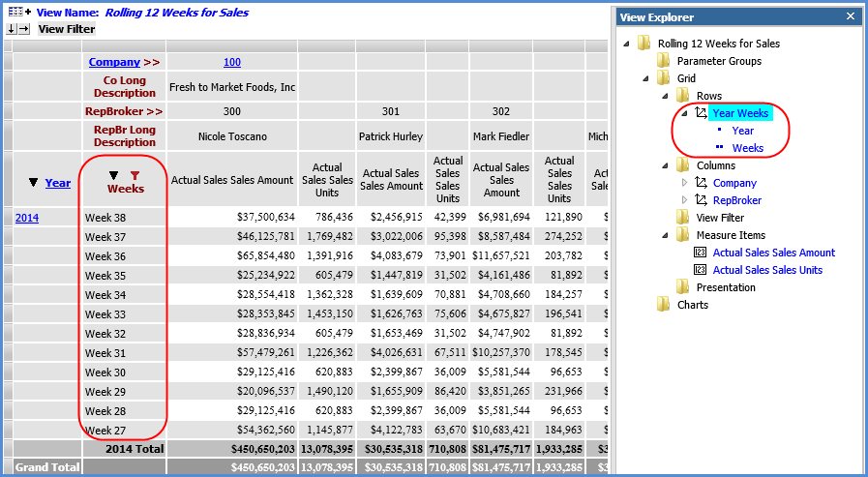Click the View Filter button above grid

point(66,29)
